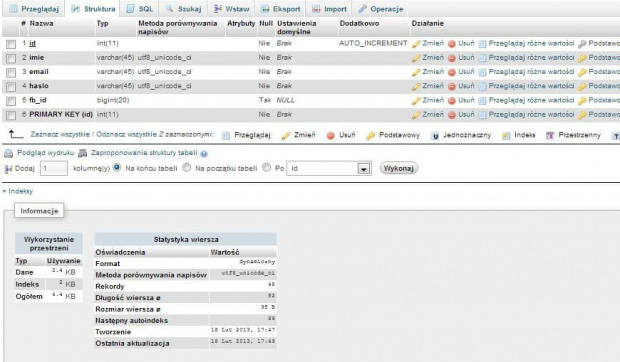Expand the Indeksy section
Image resolution: width=620 pixels, height=362 pixels.
(x=18, y=191)
